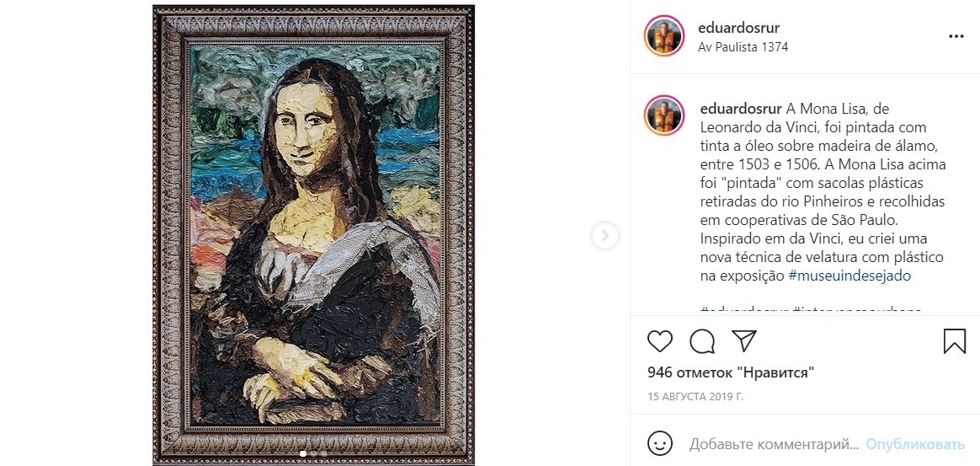Screen dimensions: 980x466
Task: Focus the Добавьте комментарий input field
Action: point(773,443)
